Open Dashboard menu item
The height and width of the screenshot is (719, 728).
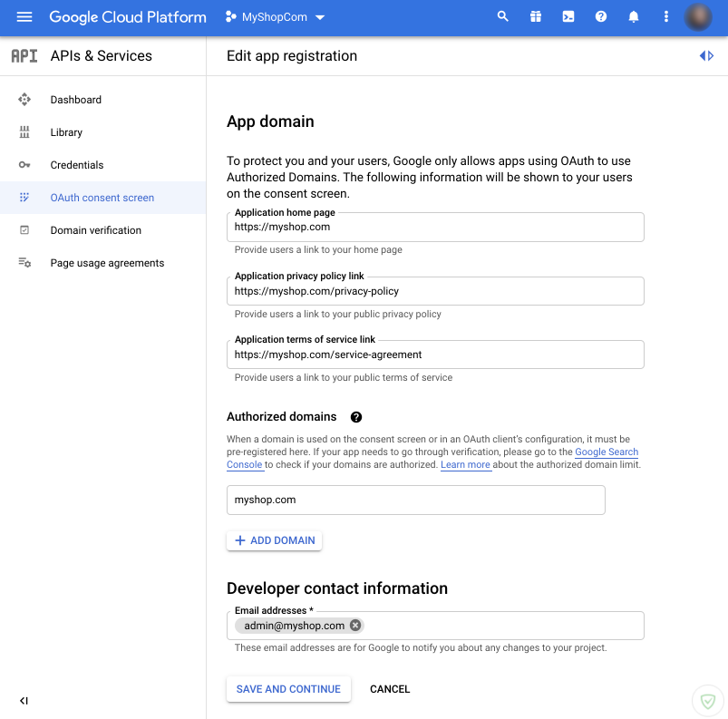tap(102, 100)
